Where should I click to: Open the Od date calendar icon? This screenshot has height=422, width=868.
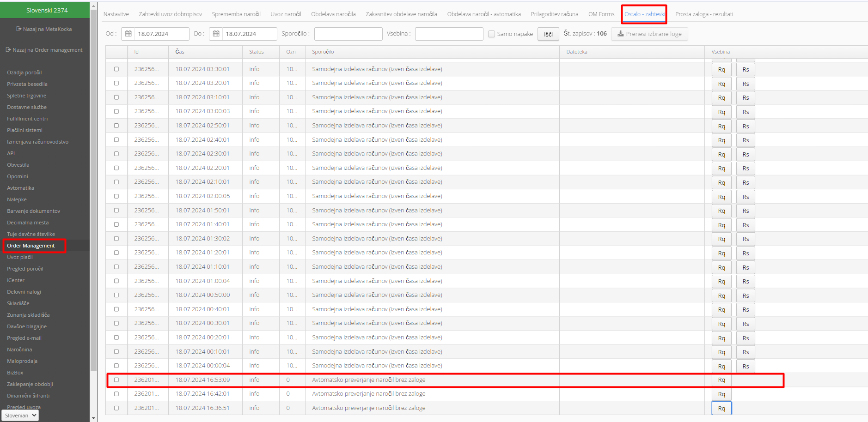pos(128,34)
